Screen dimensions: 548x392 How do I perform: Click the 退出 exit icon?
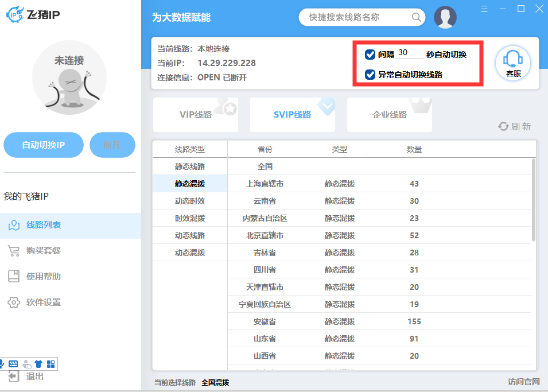pos(13,377)
